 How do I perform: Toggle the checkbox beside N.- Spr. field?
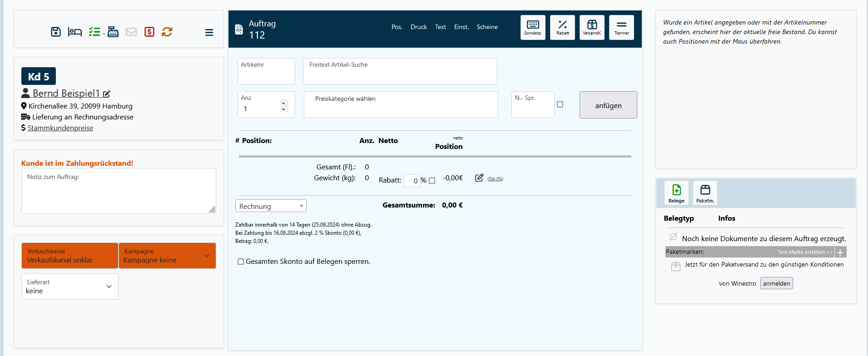coord(560,104)
